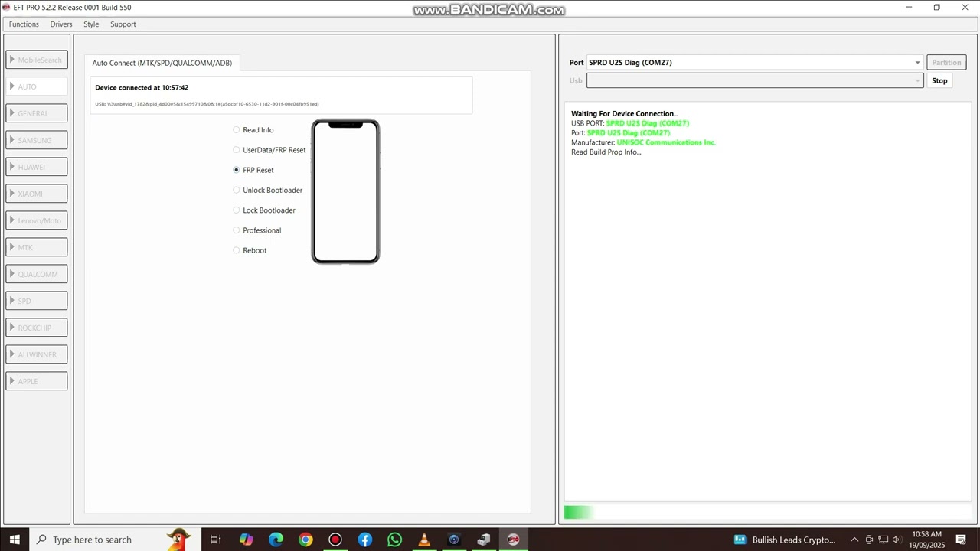The width and height of the screenshot is (980, 551).
Task: Open the Port dropdown showing SPRD U2S Diag
Action: click(x=754, y=63)
